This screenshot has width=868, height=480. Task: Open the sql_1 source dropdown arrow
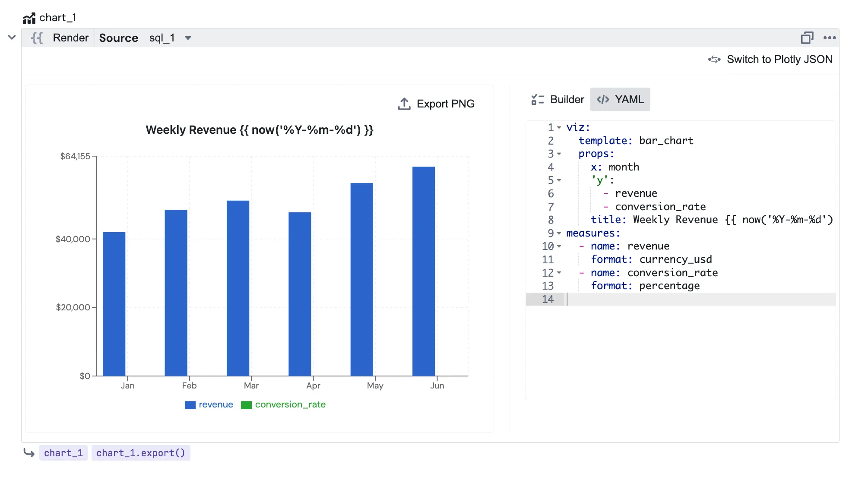(x=188, y=38)
